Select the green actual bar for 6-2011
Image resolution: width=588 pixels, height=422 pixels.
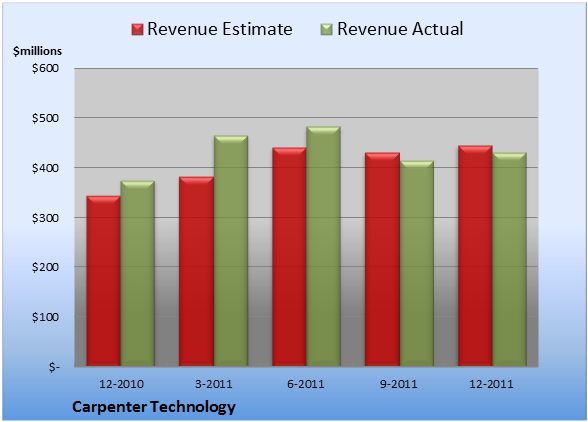point(323,246)
